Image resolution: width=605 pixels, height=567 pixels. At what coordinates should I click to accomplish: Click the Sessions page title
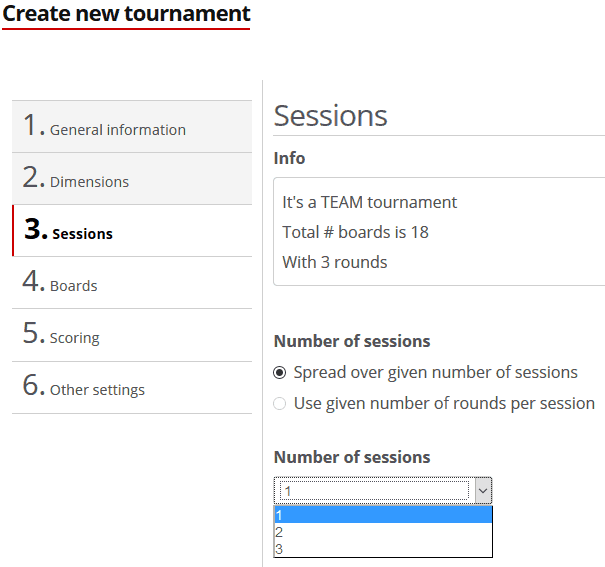click(x=330, y=115)
